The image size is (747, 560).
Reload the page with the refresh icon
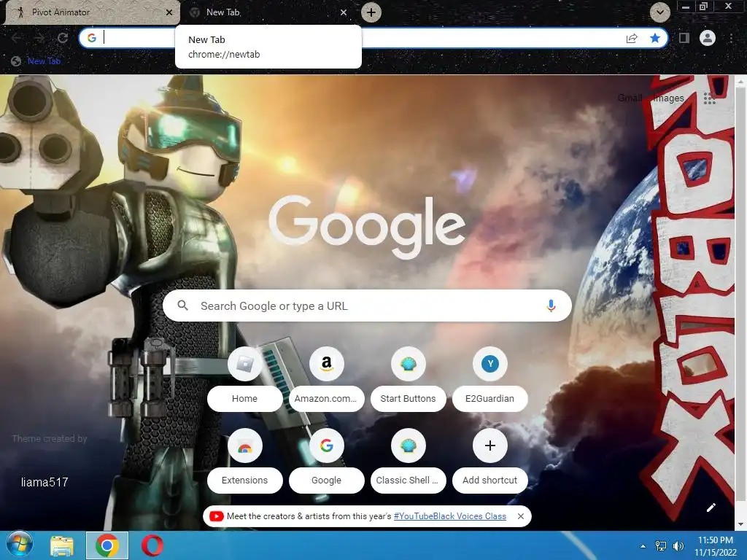63,38
